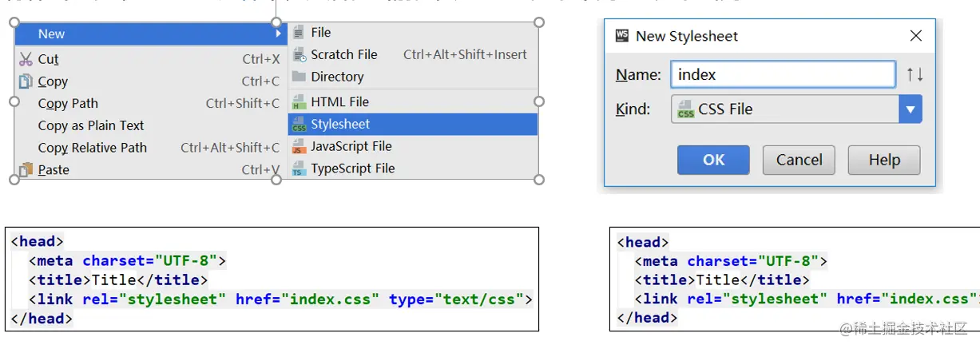Focus the Name field containing index

783,74
